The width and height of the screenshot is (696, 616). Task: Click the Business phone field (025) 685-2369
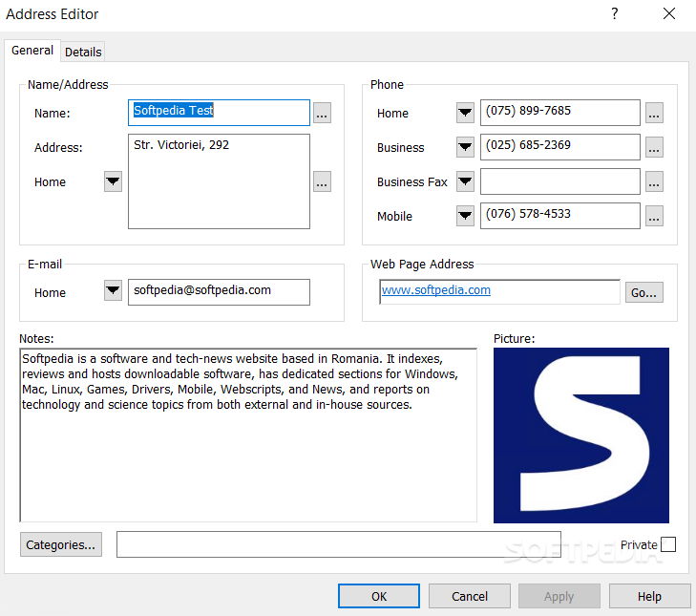coord(560,147)
